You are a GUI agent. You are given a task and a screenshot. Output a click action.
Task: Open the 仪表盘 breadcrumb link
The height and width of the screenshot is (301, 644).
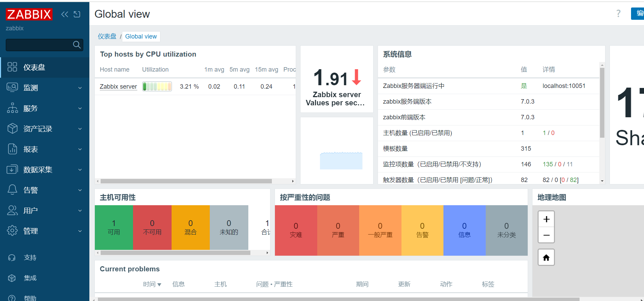click(107, 36)
